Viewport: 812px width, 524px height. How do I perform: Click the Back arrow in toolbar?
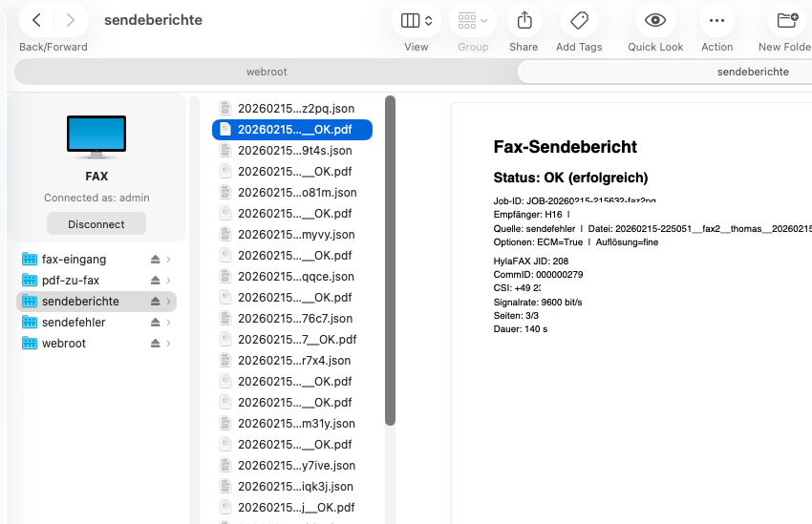coord(36,20)
